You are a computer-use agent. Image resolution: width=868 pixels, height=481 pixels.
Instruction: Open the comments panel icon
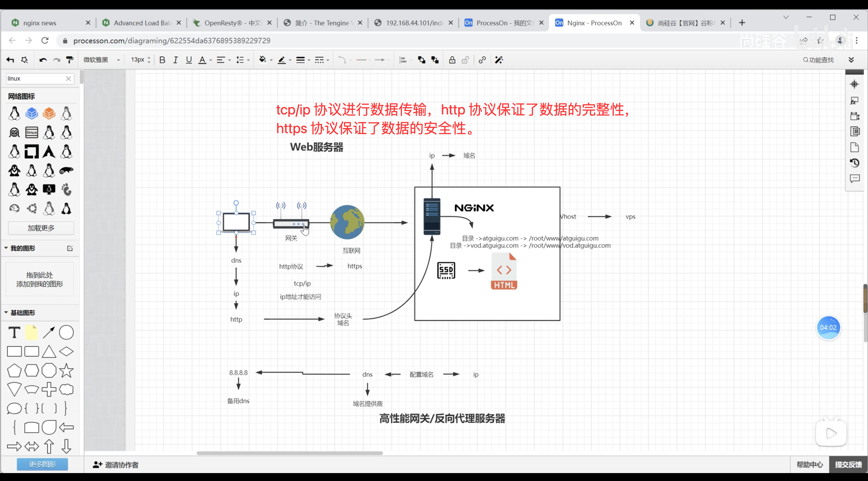(x=854, y=178)
